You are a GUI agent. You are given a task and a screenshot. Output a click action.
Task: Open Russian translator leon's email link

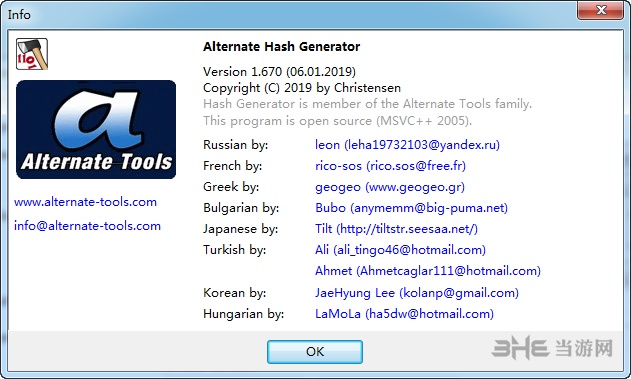407,145
